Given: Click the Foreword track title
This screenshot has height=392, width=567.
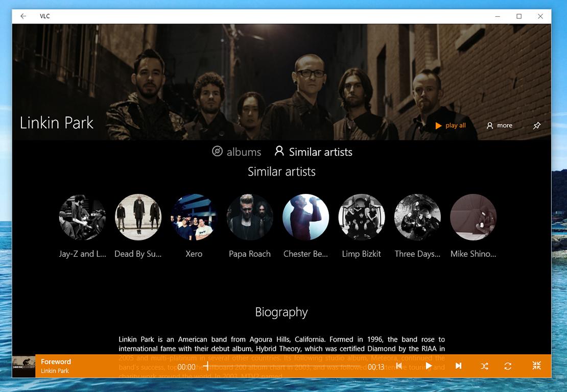Looking at the screenshot, I should tap(56, 361).
